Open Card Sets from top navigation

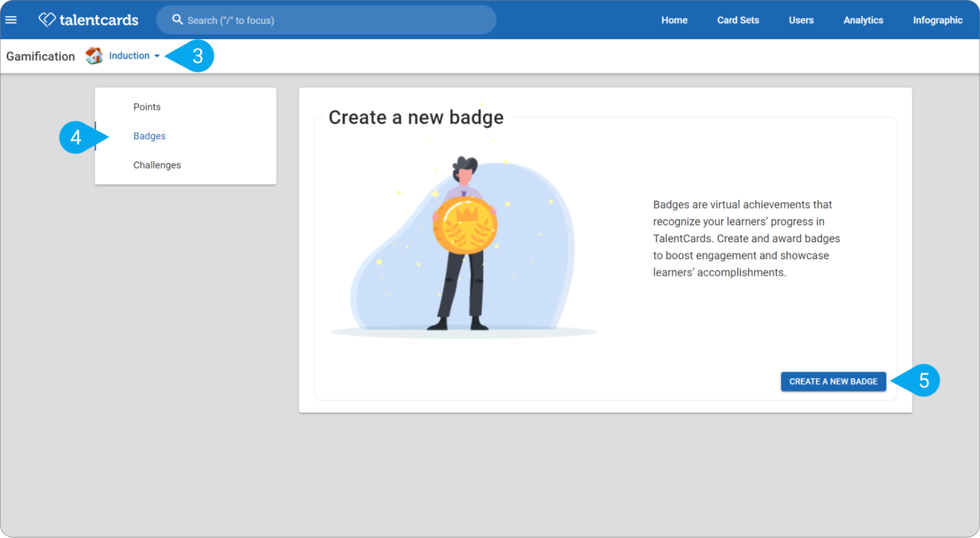coord(738,20)
